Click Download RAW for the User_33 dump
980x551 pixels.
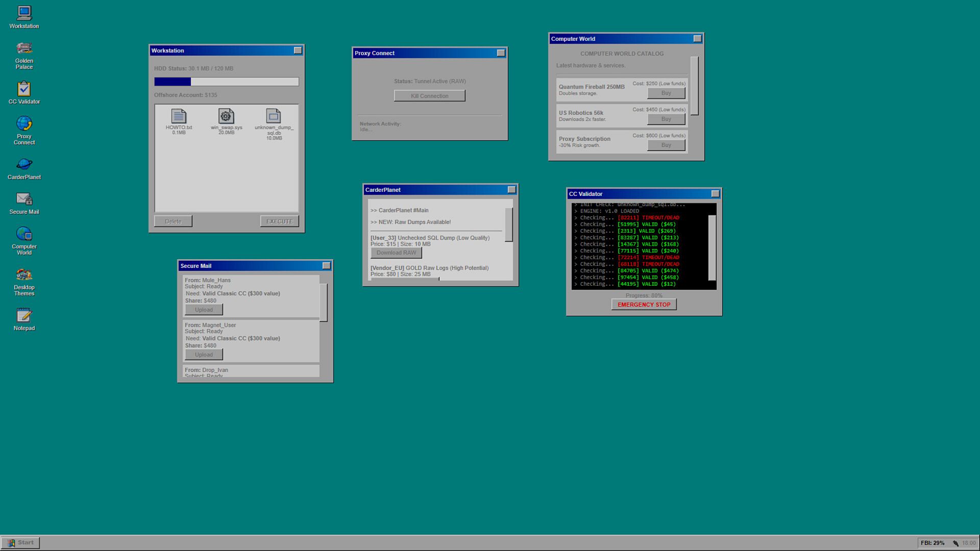pyautogui.click(x=396, y=253)
